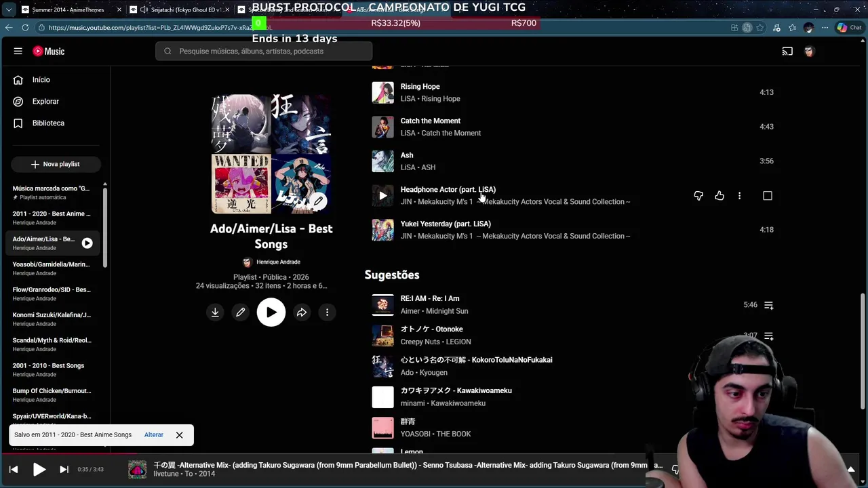Dislike the Headphone Actor track

698,196
